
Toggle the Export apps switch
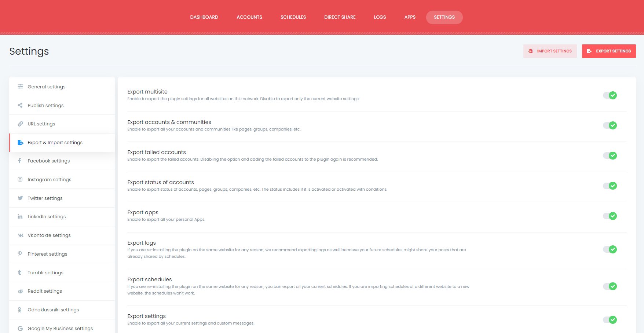(x=610, y=216)
